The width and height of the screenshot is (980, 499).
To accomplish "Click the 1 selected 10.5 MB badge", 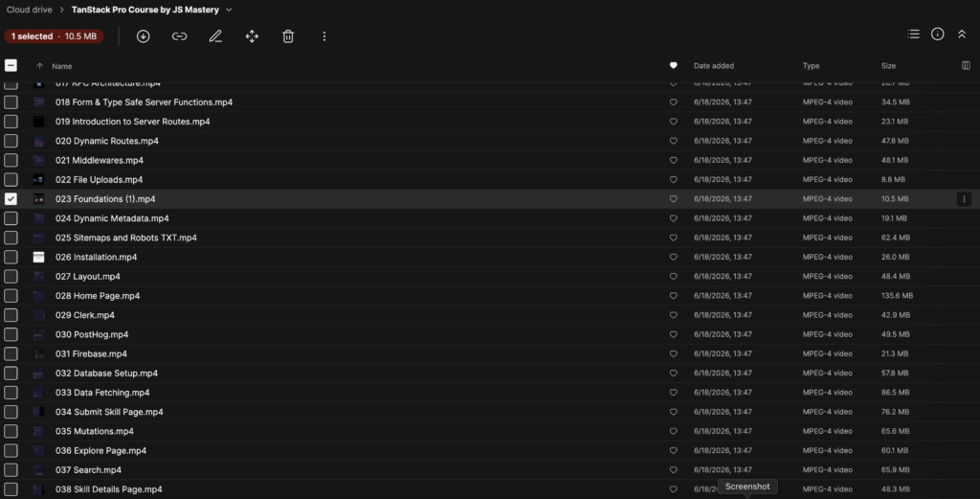I will 54,36.
